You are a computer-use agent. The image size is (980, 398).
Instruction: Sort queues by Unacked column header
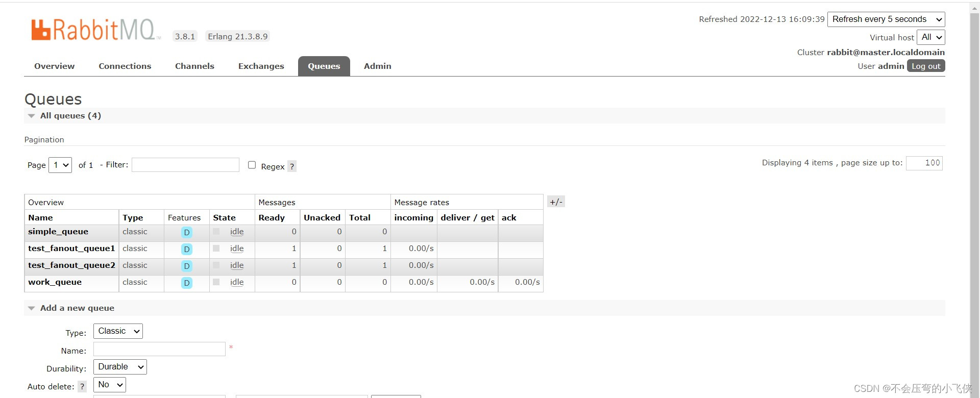(322, 218)
